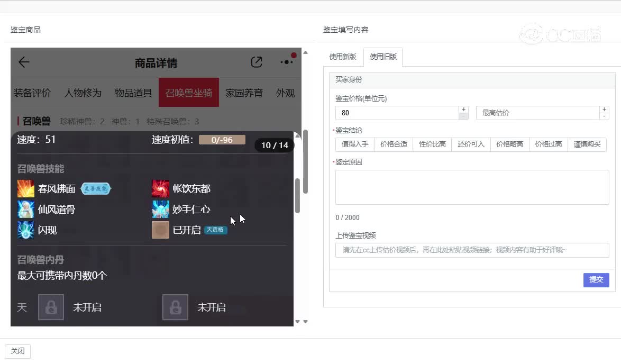Select the 使用旧版 tab

pyautogui.click(x=383, y=57)
